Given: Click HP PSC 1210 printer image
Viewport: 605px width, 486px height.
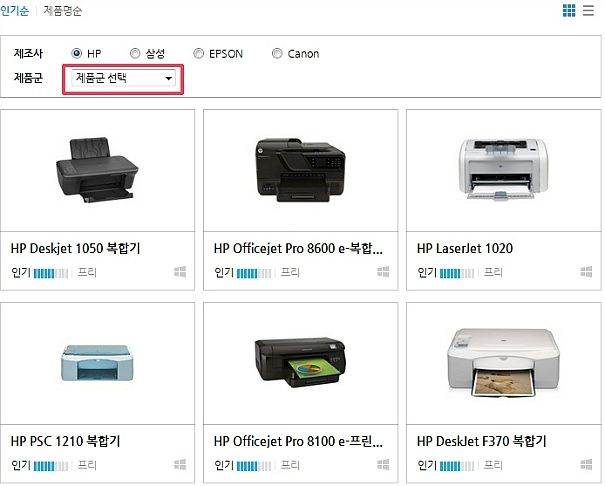Looking at the screenshot, I should point(97,363).
